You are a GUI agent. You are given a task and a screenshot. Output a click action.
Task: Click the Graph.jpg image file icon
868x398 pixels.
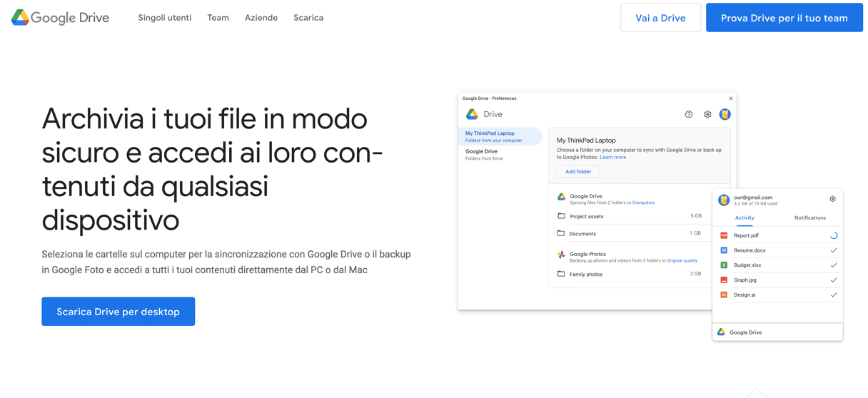pos(724,280)
